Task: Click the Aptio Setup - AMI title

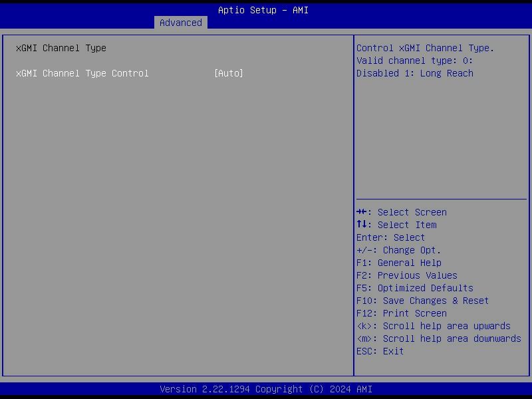Action: (263, 10)
